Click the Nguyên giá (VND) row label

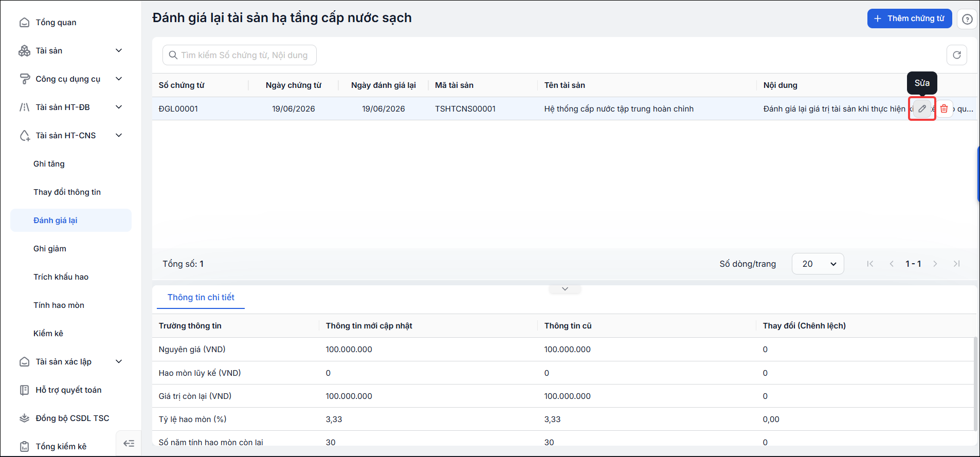coord(192,350)
